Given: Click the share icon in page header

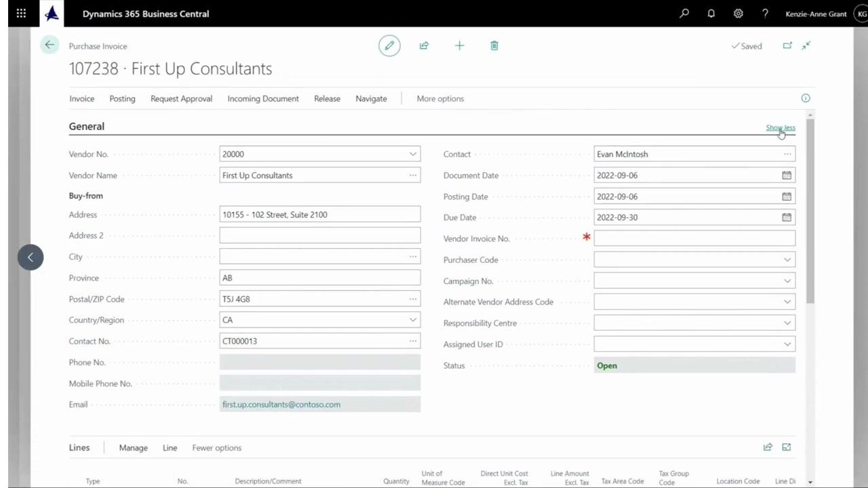Looking at the screenshot, I should (424, 45).
